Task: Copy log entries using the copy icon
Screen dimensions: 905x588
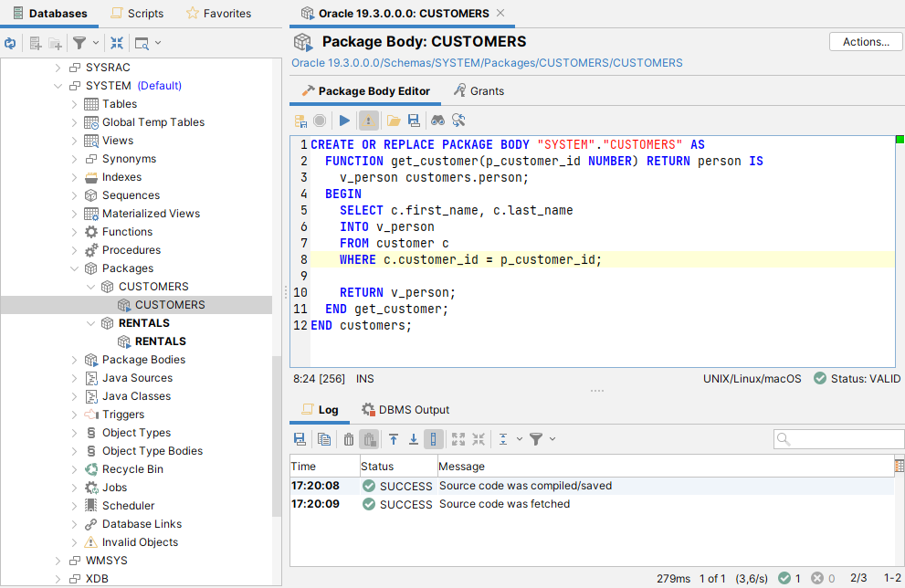Action: coord(324,439)
